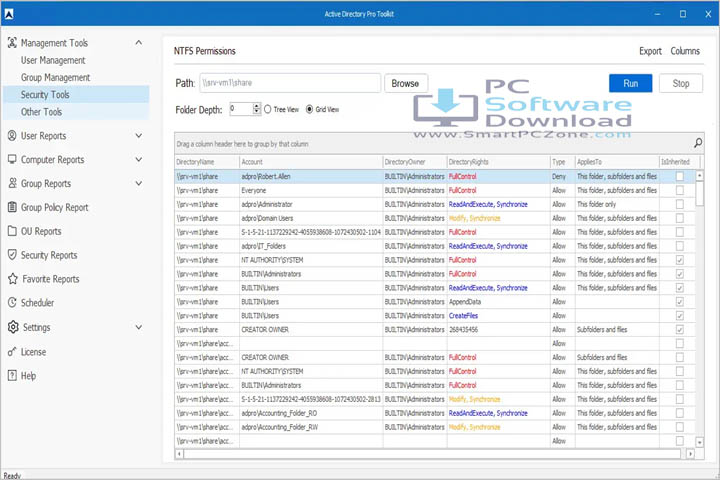This screenshot has height=480, width=720.
Task: Sort by DirectoryOwner column header
Action: coord(415,162)
